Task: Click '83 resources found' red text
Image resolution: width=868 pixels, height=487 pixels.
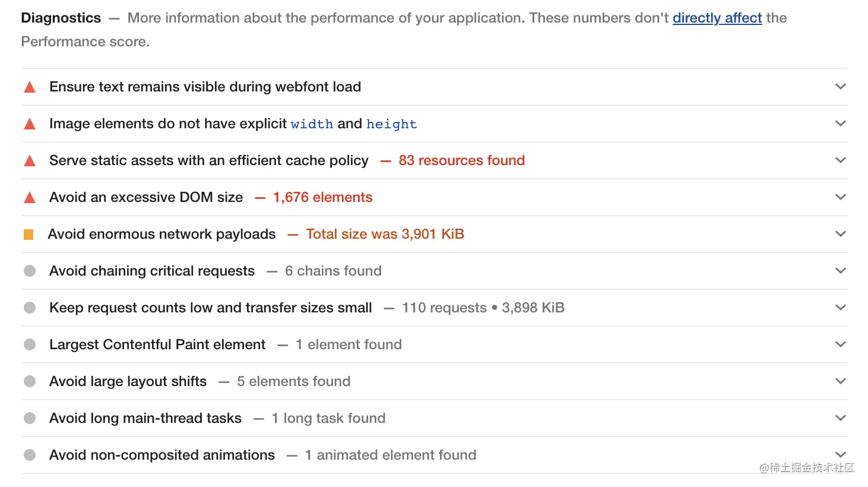Action: [461, 160]
